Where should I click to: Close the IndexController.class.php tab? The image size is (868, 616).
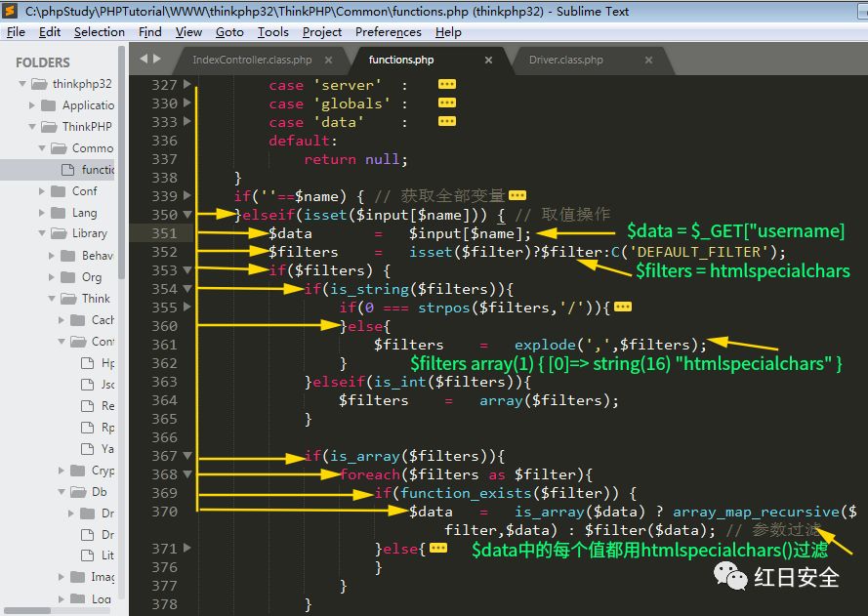(x=329, y=60)
